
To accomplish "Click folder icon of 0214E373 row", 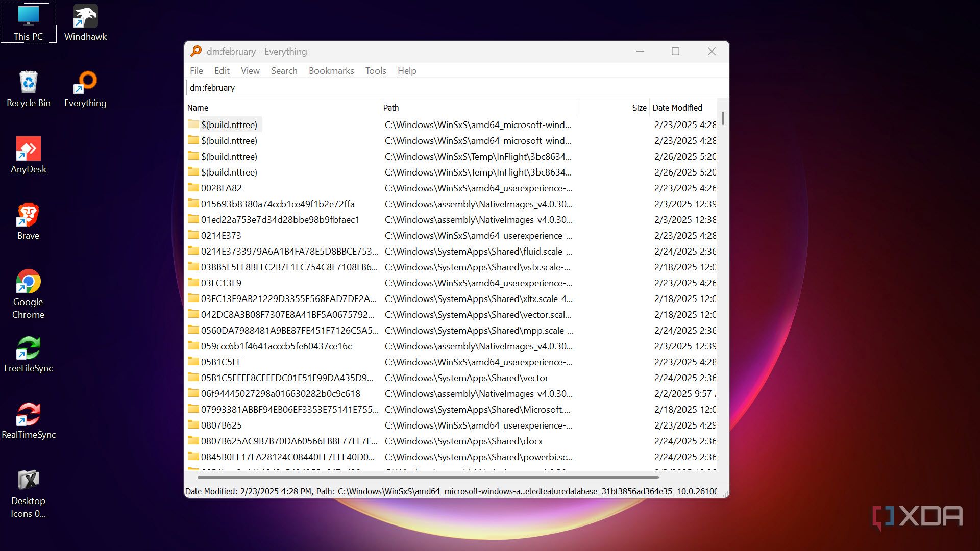I will [193, 235].
